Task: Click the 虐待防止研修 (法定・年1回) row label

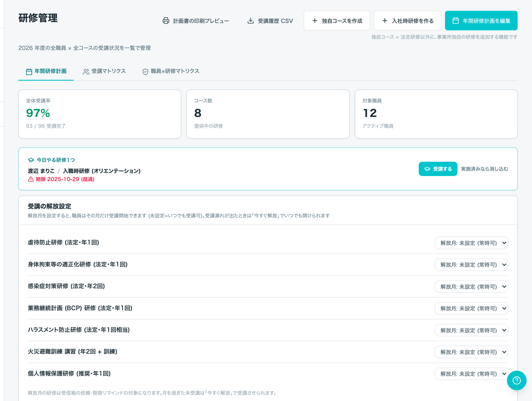Action: [63, 242]
